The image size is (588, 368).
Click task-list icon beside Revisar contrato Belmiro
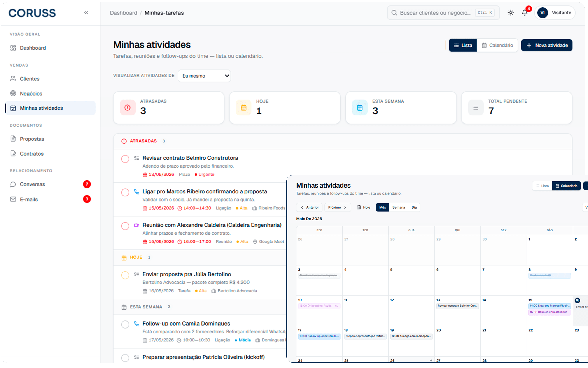pyautogui.click(x=136, y=158)
